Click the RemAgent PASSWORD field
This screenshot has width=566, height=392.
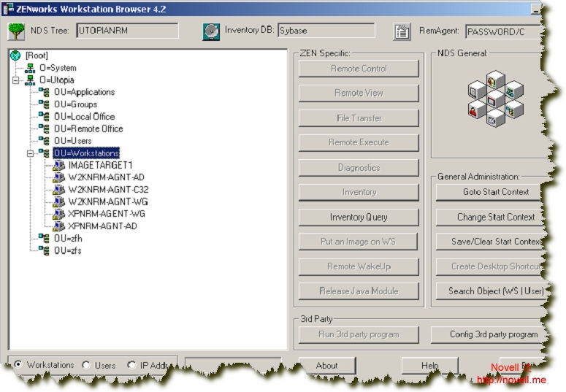click(x=503, y=32)
